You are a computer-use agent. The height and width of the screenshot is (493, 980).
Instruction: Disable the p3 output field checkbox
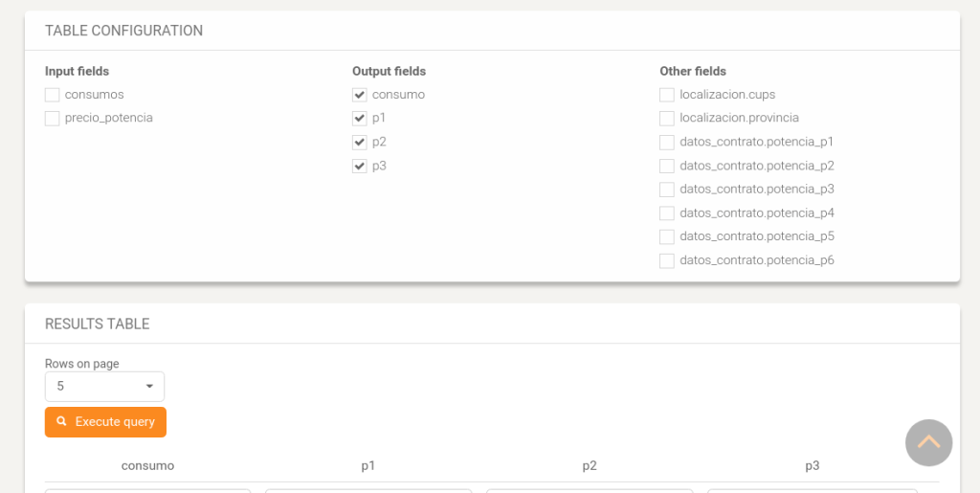pyautogui.click(x=360, y=167)
